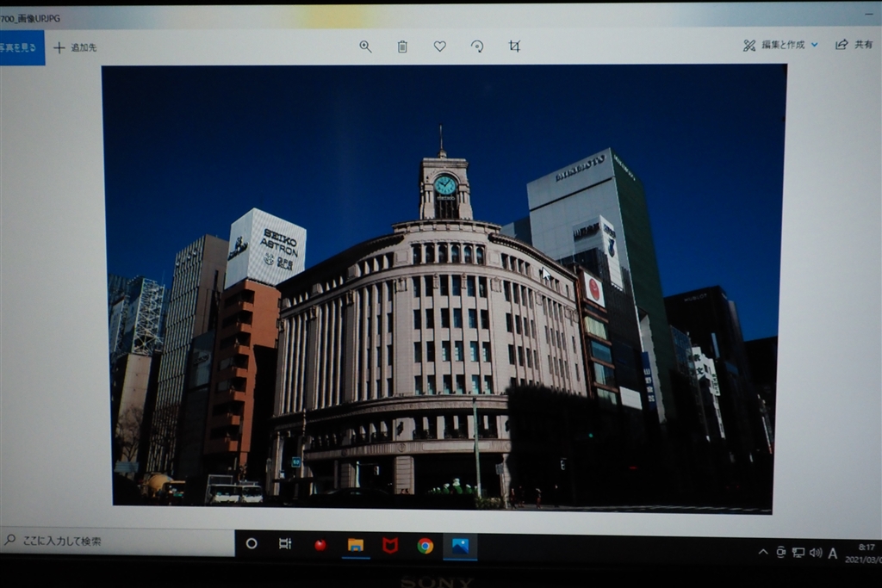
Task: Click the 追加先 add-to button
Action: click(76, 48)
